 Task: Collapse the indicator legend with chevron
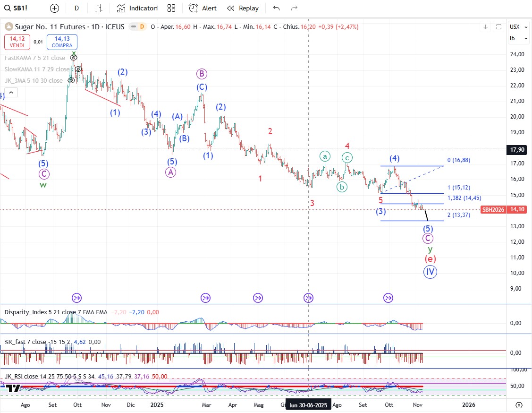(10, 93)
